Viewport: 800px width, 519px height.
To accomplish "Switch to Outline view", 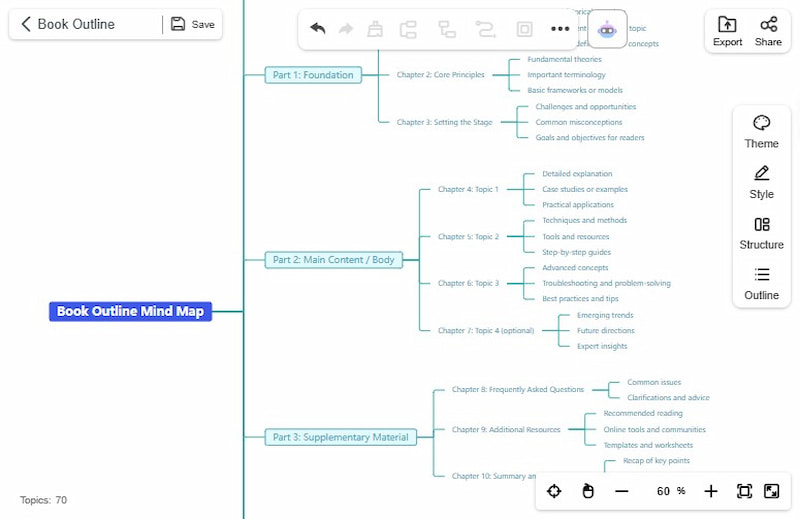I will click(x=761, y=283).
